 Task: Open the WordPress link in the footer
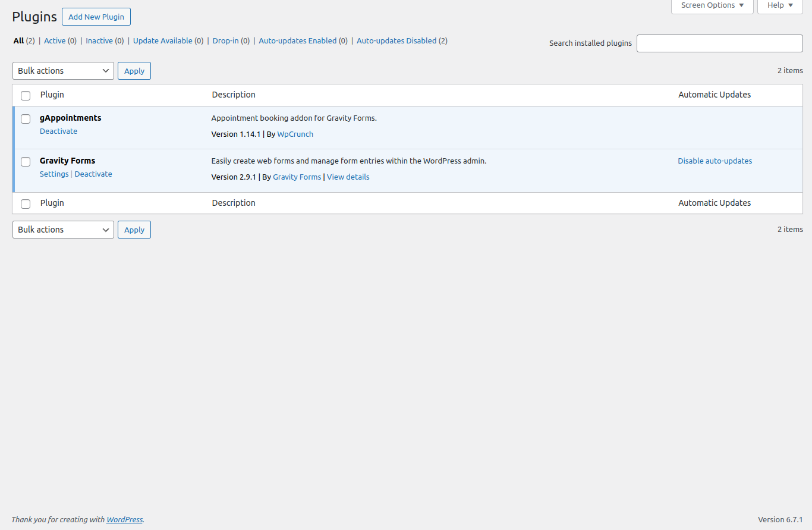pyautogui.click(x=125, y=520)
